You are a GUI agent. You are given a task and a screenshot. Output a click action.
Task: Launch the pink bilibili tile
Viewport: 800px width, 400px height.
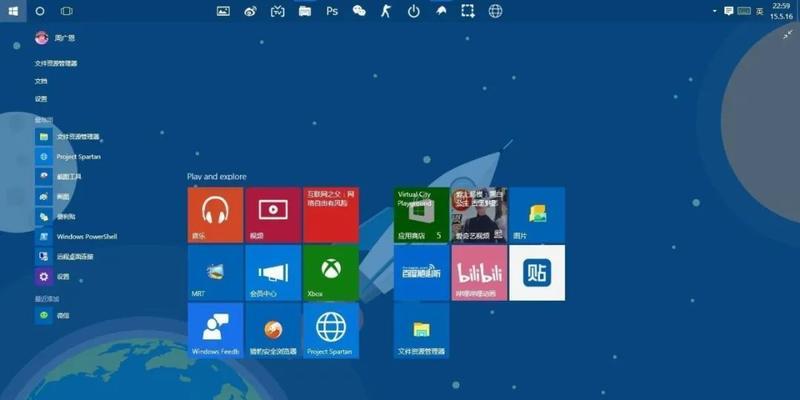pyautogui.click(x=479, y=273)
